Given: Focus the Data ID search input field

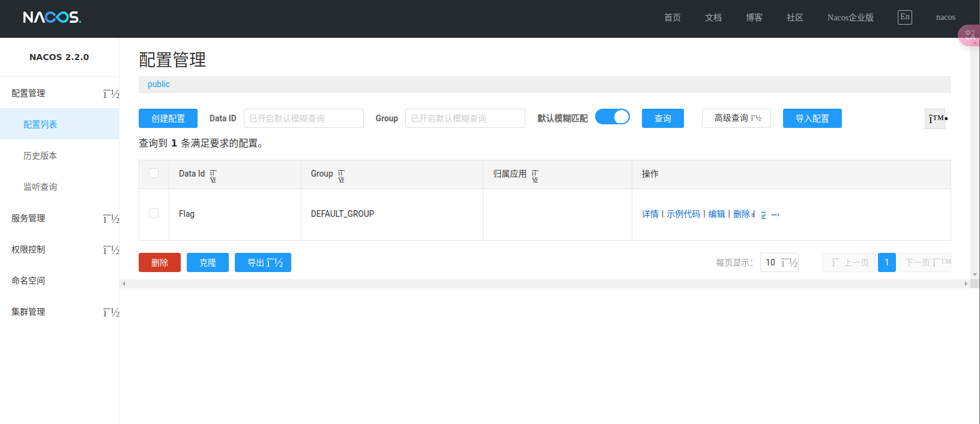Looking at the screenshot, I should tap(303, 118).
